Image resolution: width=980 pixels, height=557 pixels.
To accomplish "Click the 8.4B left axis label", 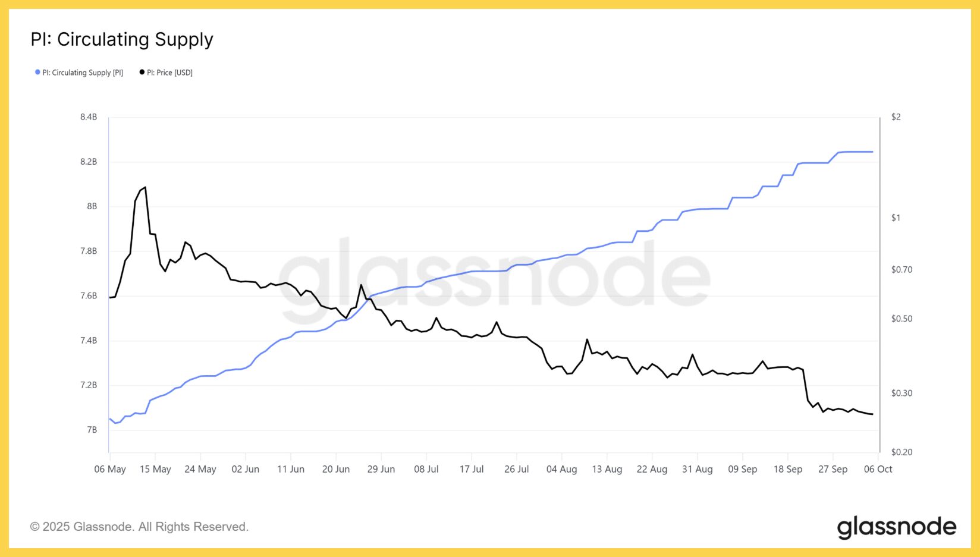I will (89, 117).
